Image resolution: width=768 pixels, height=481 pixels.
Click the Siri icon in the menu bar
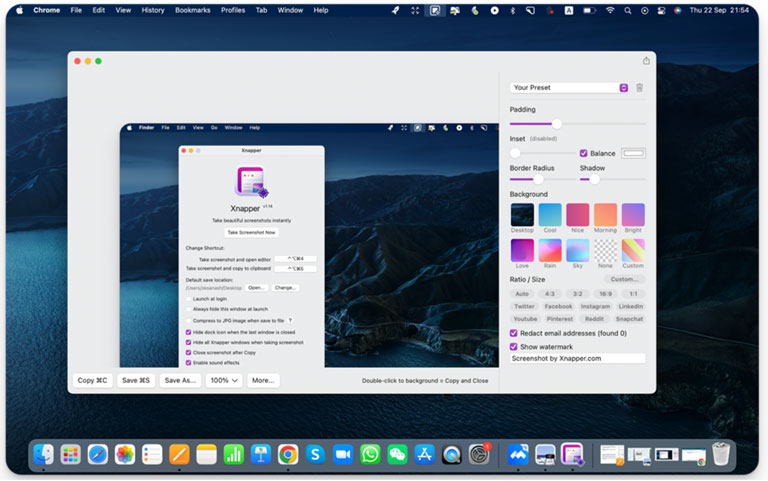click(x=677, y=10)
